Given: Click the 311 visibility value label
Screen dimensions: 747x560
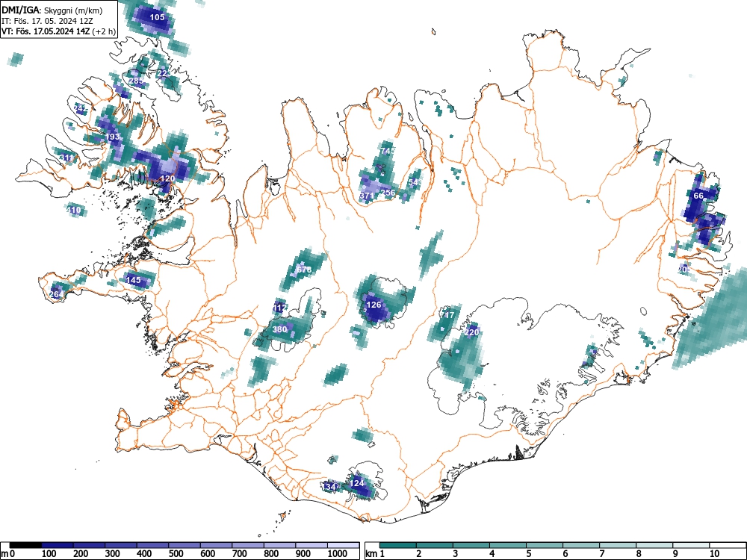Looking at the screenshot, I should pyautogui.click(x=66, y=158).
